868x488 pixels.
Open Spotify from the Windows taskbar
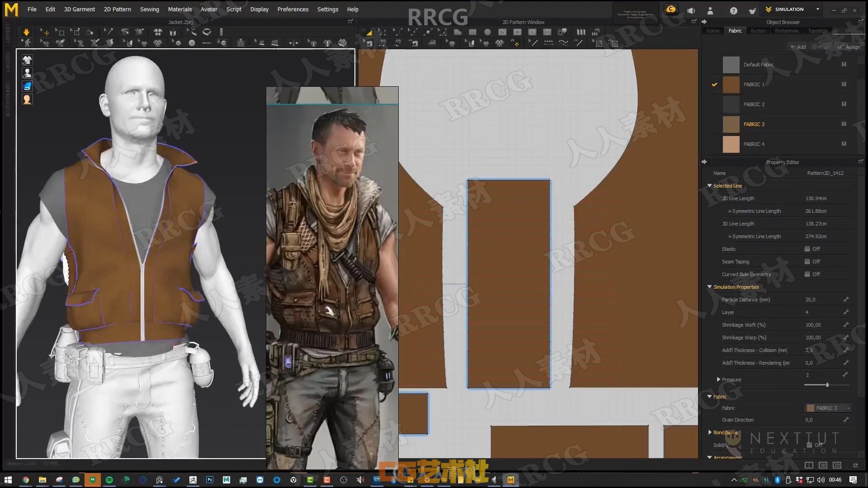click(x=109, y=480)
